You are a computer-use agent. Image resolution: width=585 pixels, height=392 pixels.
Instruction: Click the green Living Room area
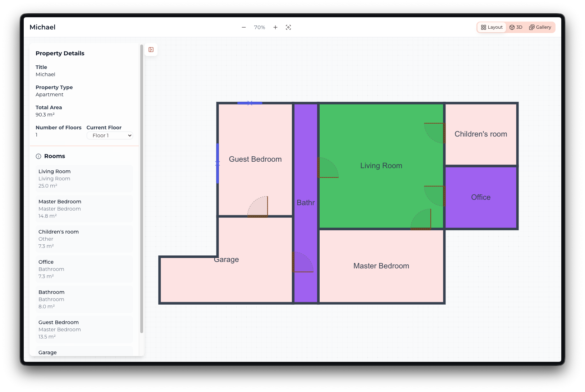[381, 165]
